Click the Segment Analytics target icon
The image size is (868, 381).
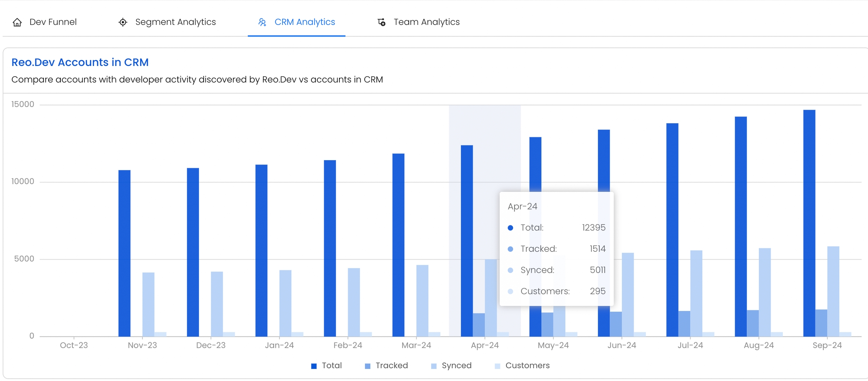pyautogui.click(x=123, y=22)
